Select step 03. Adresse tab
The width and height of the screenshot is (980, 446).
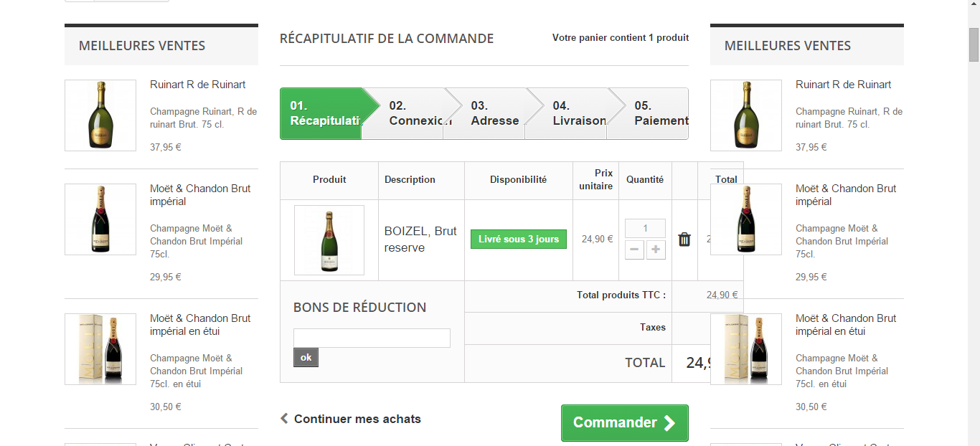pos(494,113)
